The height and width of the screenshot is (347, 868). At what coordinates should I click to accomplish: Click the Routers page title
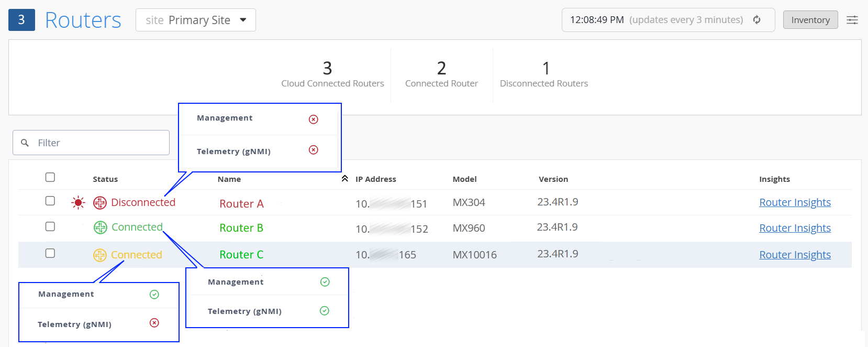tap(83, 20)
